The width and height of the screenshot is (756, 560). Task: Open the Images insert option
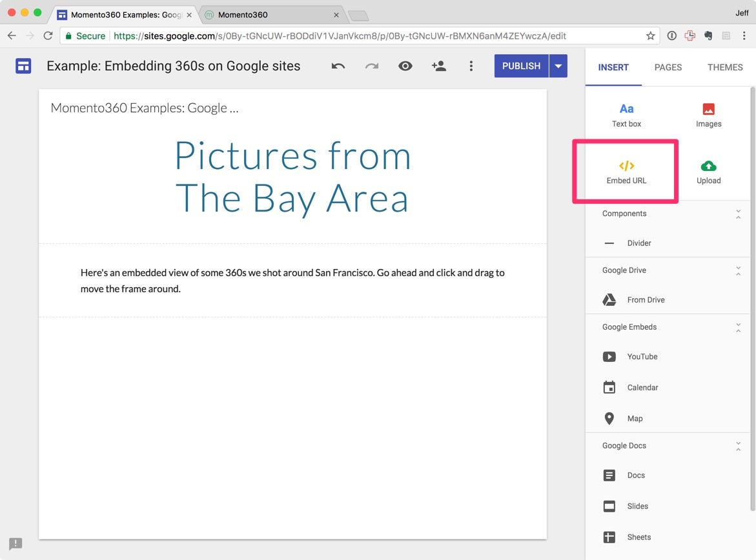[708, 115]
